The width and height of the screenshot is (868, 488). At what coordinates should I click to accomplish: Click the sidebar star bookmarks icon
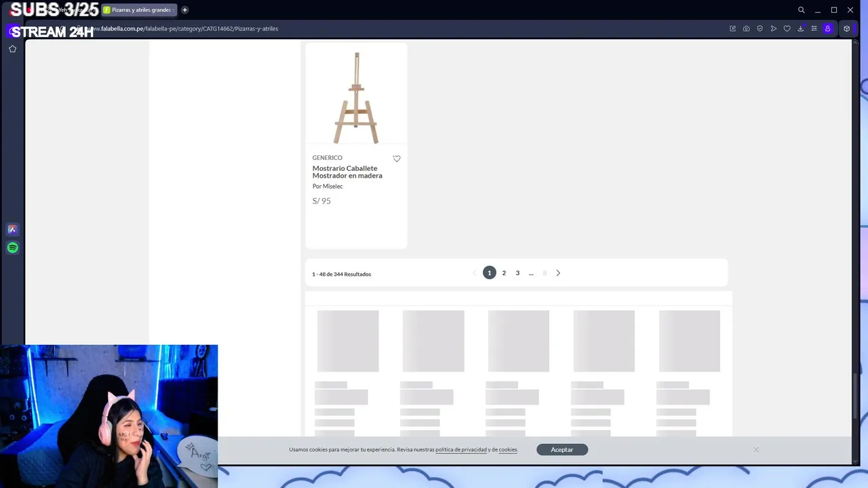click(12, 49)
